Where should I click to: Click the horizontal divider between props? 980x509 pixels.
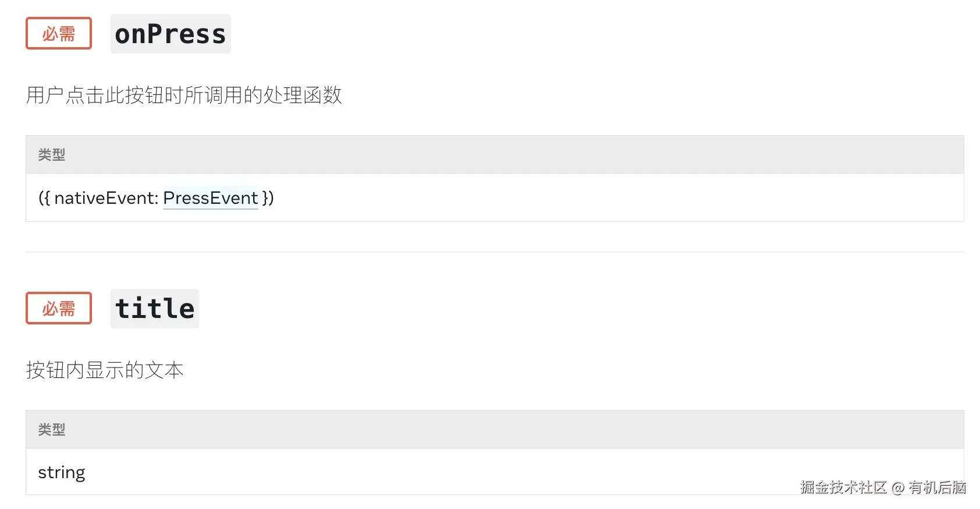(x=495, y=252)
